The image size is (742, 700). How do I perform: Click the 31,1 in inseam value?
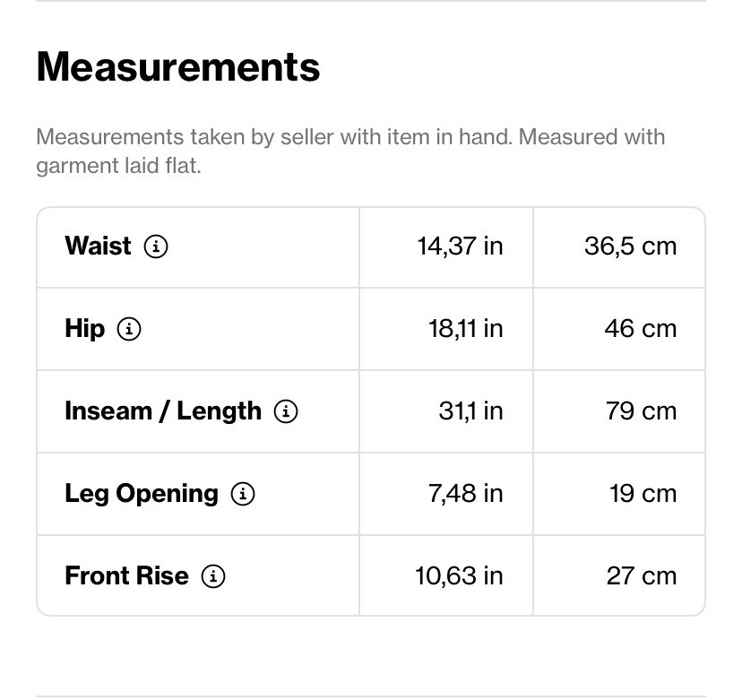[470, 411]
